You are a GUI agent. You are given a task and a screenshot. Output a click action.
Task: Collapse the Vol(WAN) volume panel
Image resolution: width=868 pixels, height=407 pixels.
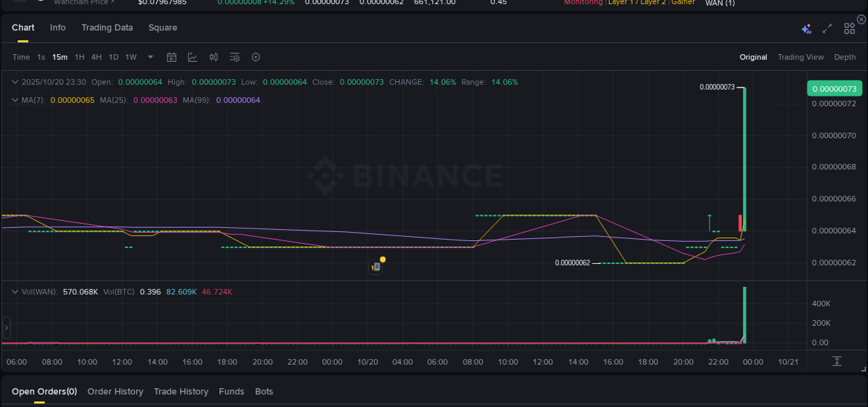coord(15,292)
